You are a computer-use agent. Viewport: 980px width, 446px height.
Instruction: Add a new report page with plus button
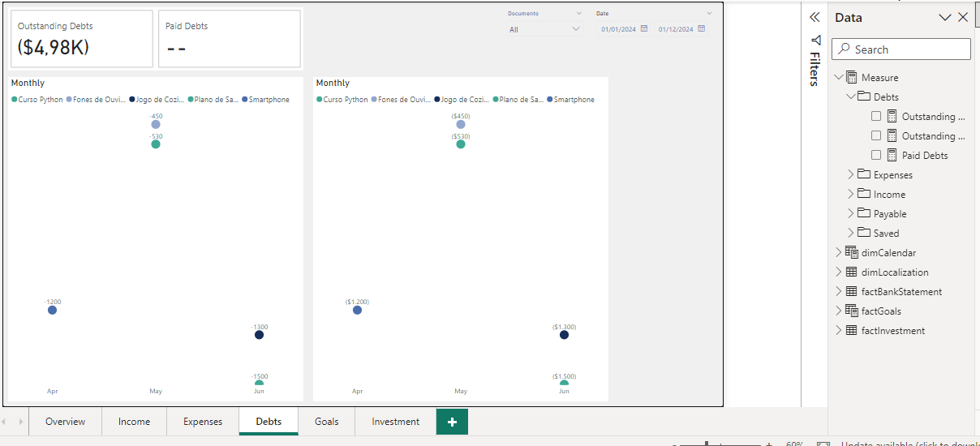[x=452, y=422]
